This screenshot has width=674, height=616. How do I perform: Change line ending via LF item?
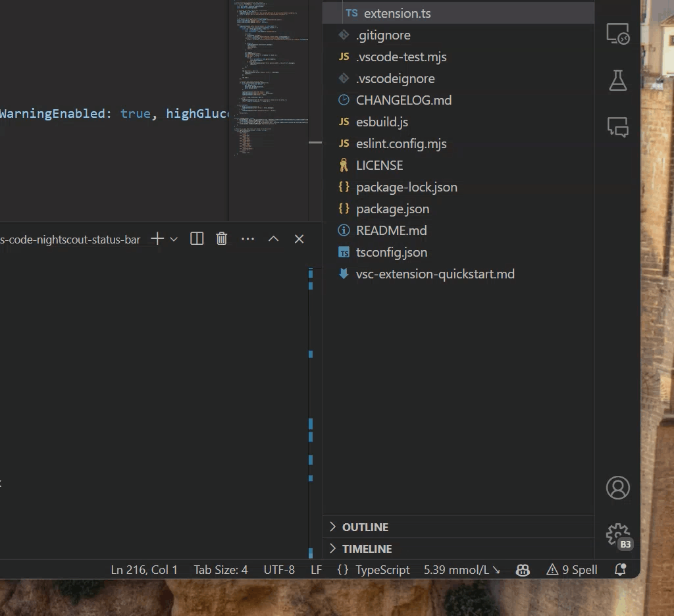coord(317,569)
